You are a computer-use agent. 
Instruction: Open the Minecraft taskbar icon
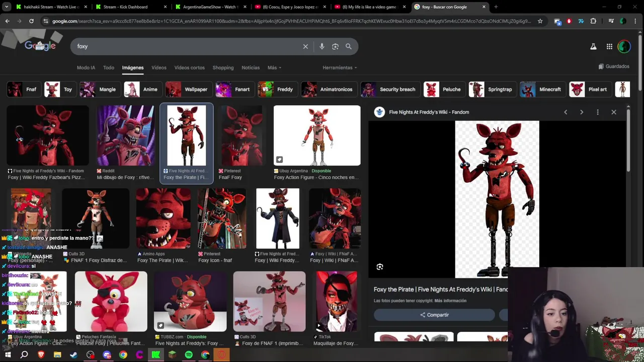172,355
